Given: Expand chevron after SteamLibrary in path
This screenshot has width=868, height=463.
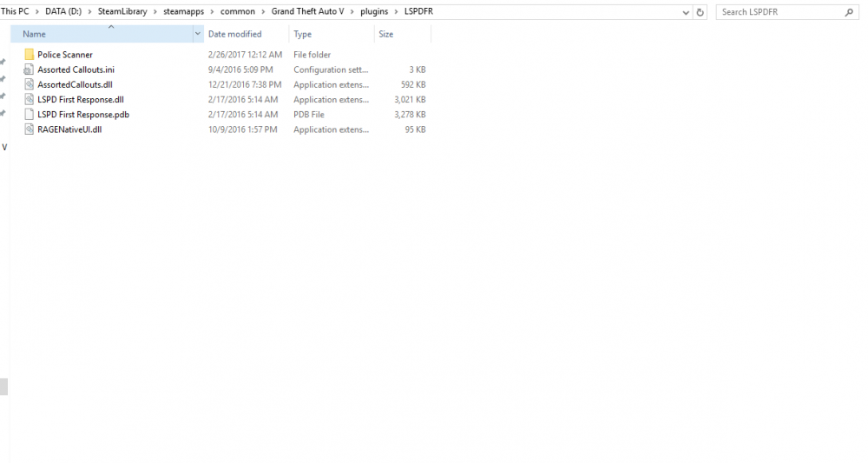Looking at the screenshot, I should coord(155,11).
